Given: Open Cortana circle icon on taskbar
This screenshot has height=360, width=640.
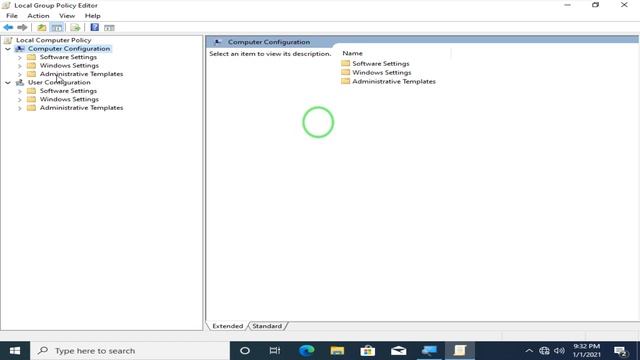Looking at the screenshot, I should point(244,351).
